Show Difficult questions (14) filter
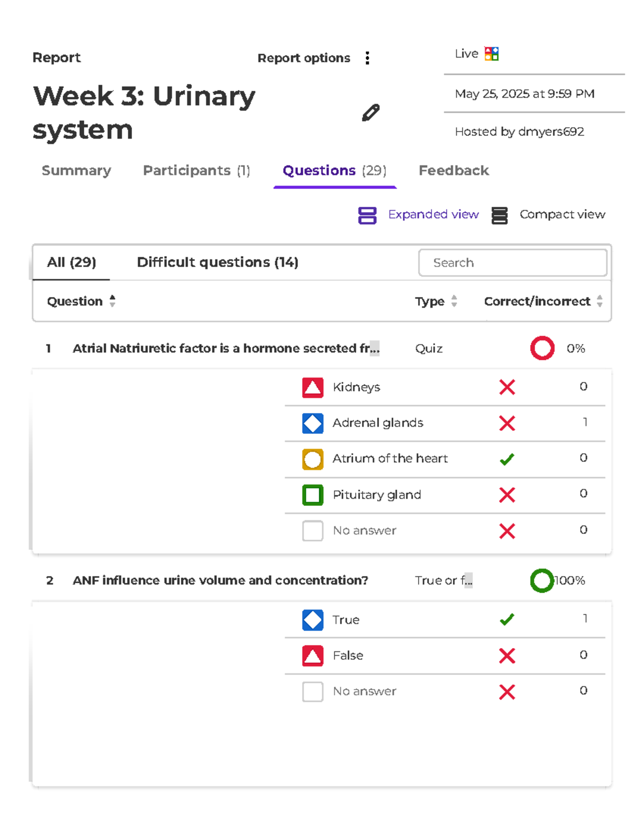 pyautogui.click(x=217, y=263)
